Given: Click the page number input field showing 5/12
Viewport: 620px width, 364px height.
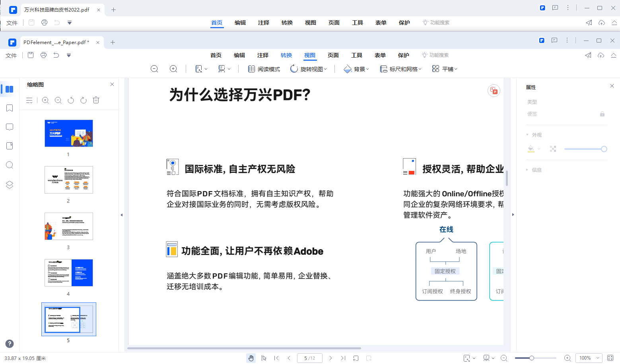Looking at the screenshot, I should pos(309,358).
